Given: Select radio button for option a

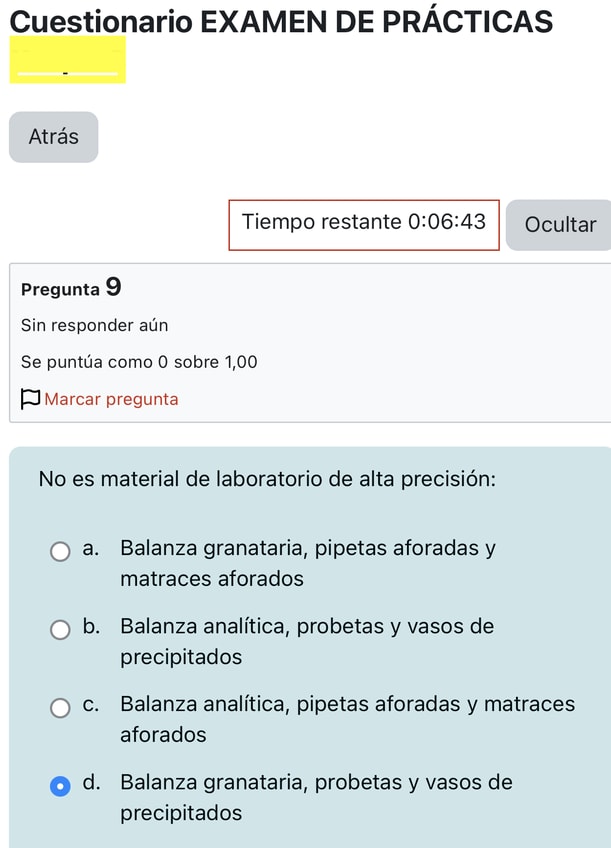Looking at the screenshot, I should [61, 550].
